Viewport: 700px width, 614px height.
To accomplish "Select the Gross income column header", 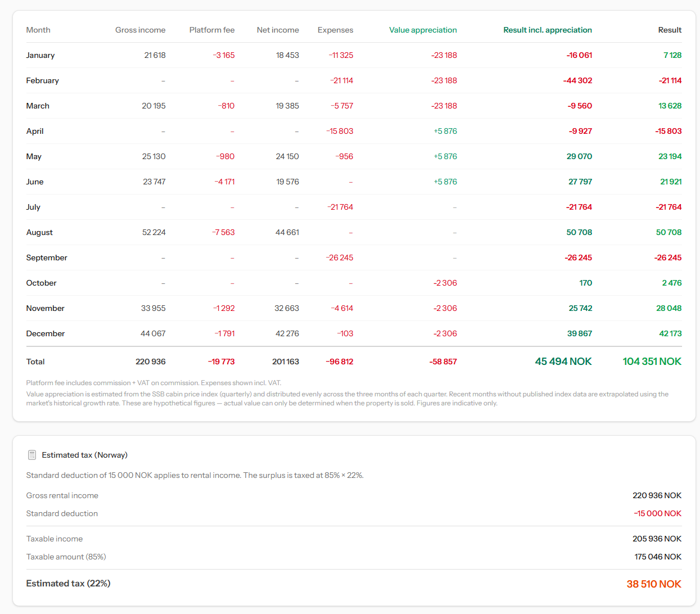I will [x=140, y=30].
